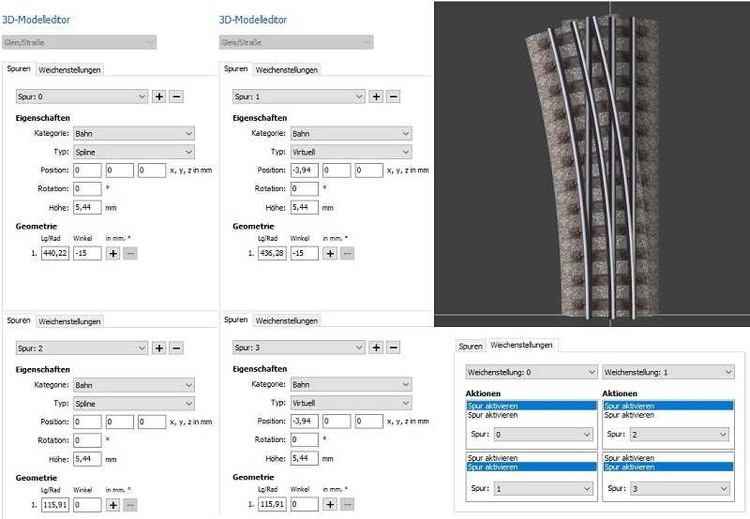
Task: Select Spuren tab in the switch settings panel
Action: (x=471, y=346)
